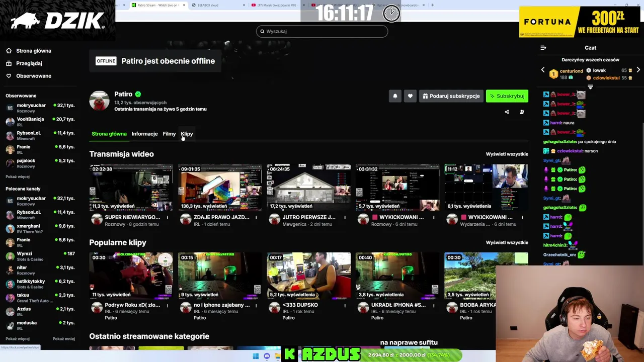Screen dimensions: 644x362
Task: Click the user report icon beside share
Action: point(522,112)
